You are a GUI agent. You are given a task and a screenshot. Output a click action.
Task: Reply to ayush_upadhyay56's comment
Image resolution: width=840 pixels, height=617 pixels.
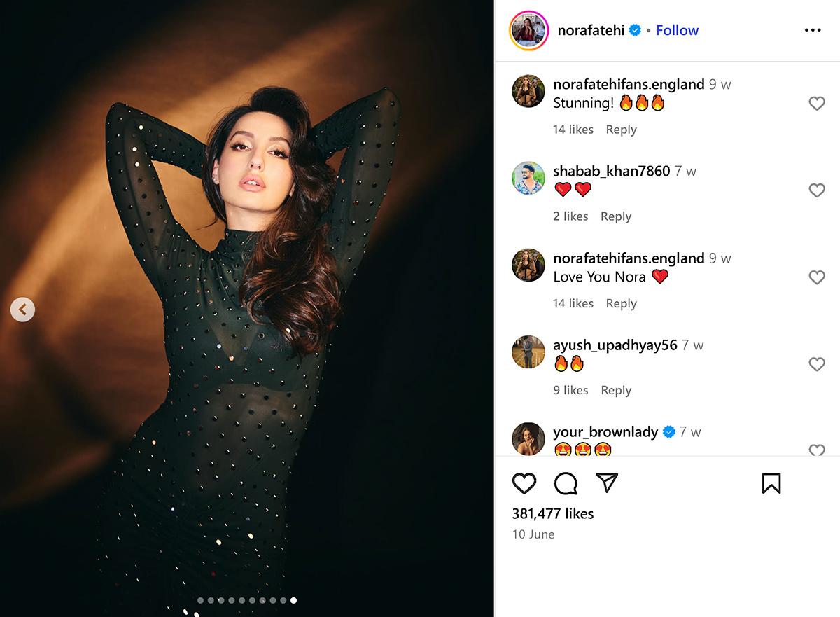[x=616, y=390]
